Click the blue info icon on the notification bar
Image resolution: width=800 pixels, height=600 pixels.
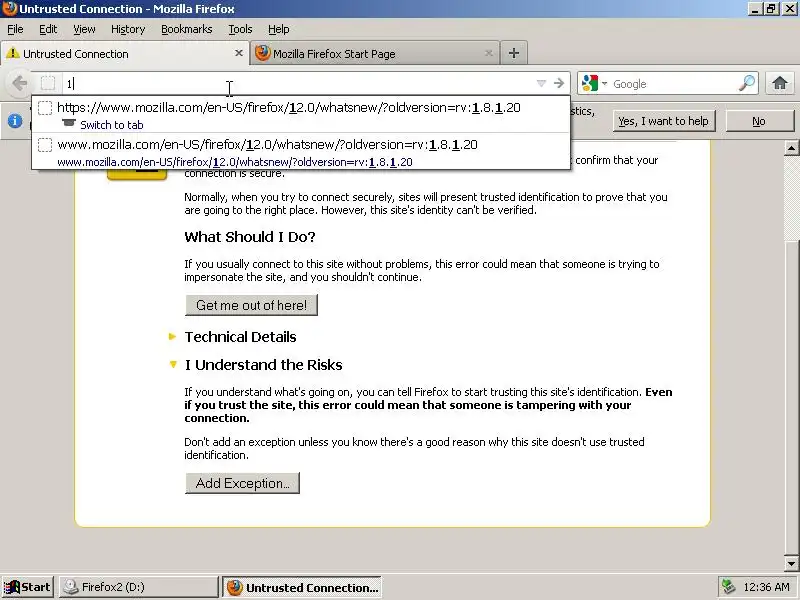click(x=15, y=121)
